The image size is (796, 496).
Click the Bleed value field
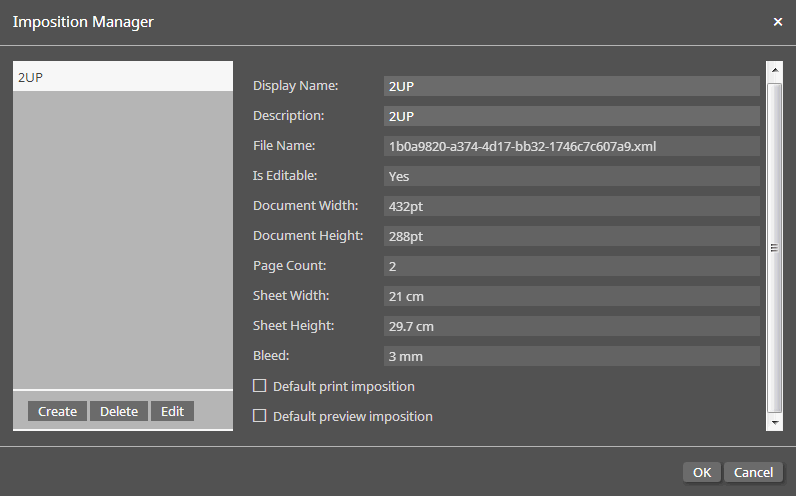click(x=571, y=356)
